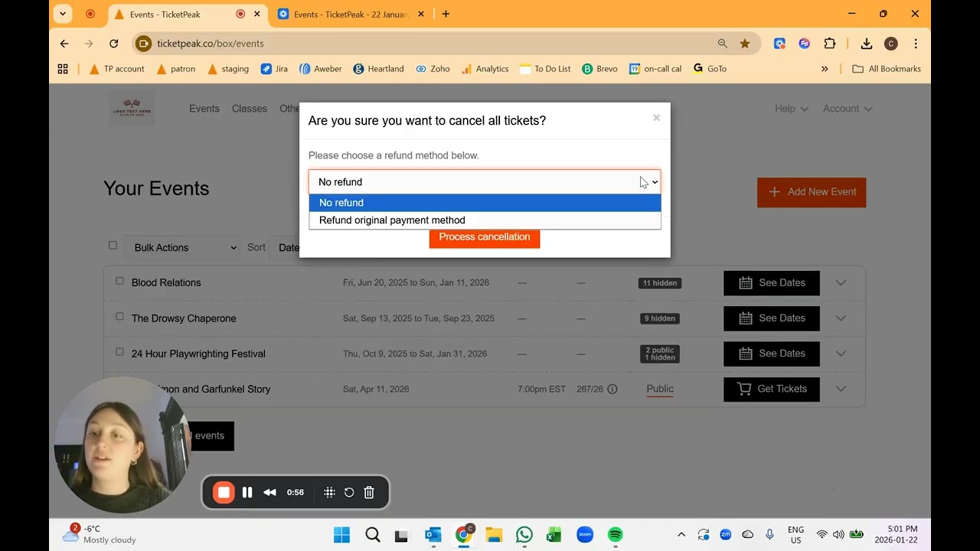Expand The Drowsy Chaperone row chevron
980x551 pixels.
coord(841,318)
